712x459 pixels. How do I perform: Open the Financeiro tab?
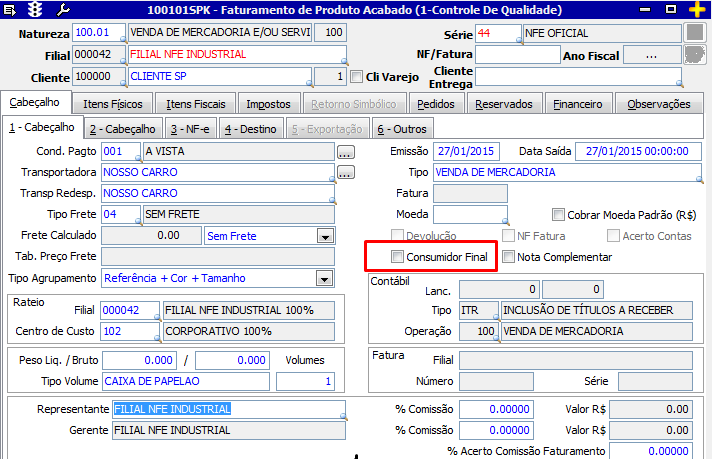coord(578,104)
